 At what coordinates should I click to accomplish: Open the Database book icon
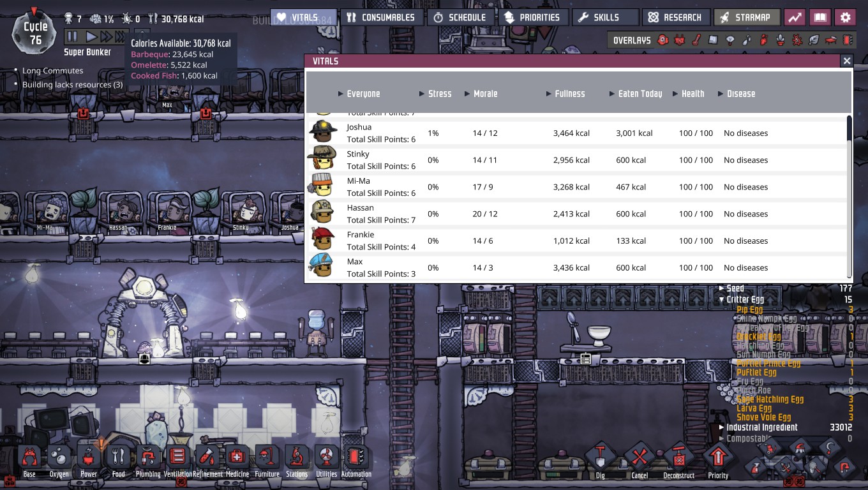pos(820,17)
